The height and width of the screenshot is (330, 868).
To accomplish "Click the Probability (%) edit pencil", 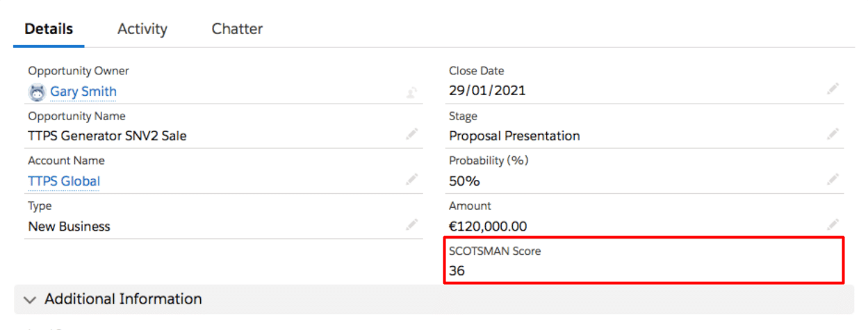I will 833,179.
